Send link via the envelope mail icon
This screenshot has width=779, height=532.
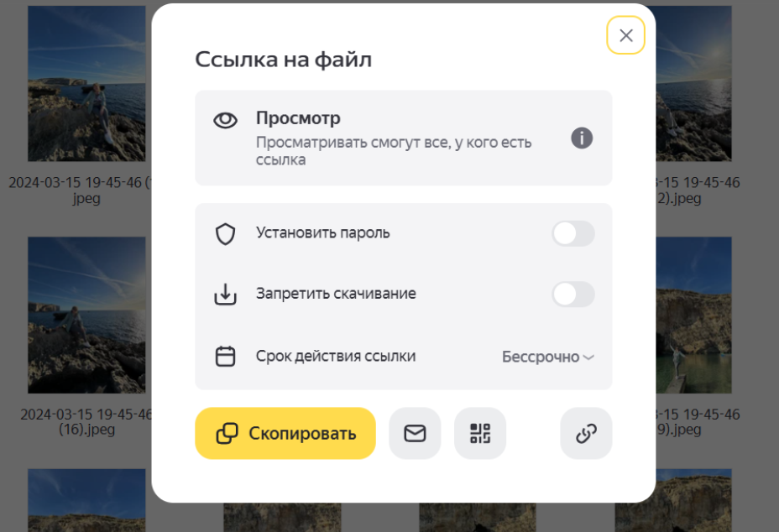coord(415,434)
